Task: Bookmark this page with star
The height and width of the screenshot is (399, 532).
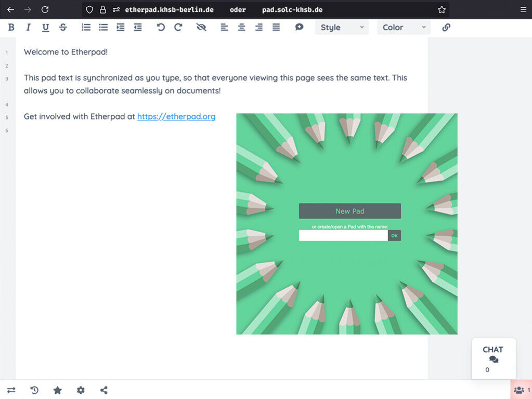Action: [442, 9]
